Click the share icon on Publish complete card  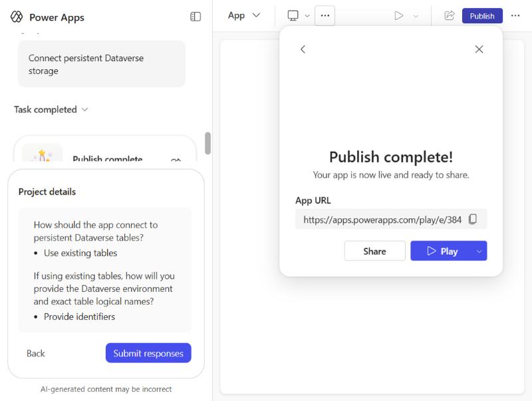pyautogui.click(x=176, y=159)
